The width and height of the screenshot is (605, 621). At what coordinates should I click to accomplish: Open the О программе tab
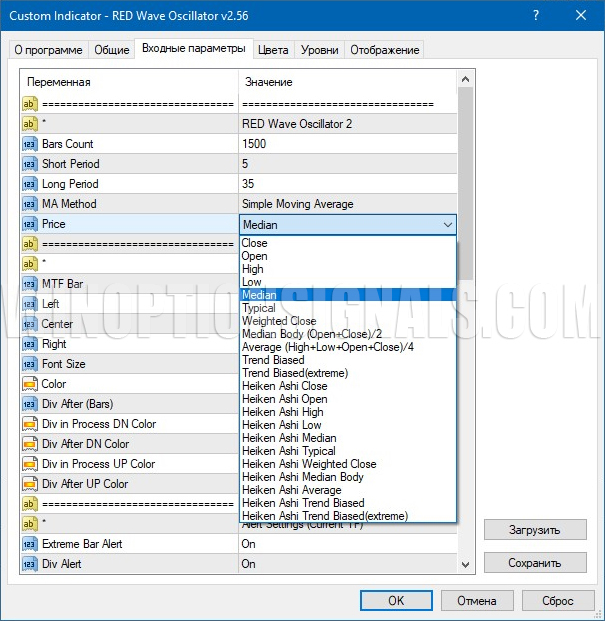pyautogui.click(x=47, y=50)
